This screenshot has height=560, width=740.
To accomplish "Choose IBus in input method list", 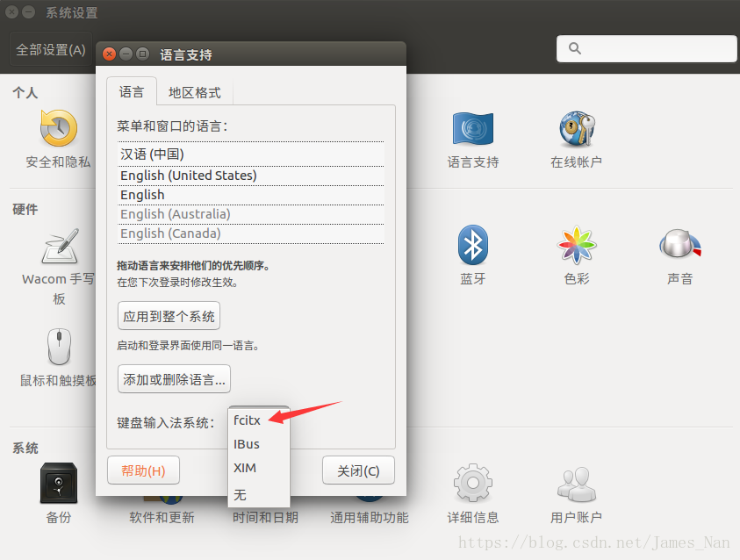I will (x=259, y=444).
